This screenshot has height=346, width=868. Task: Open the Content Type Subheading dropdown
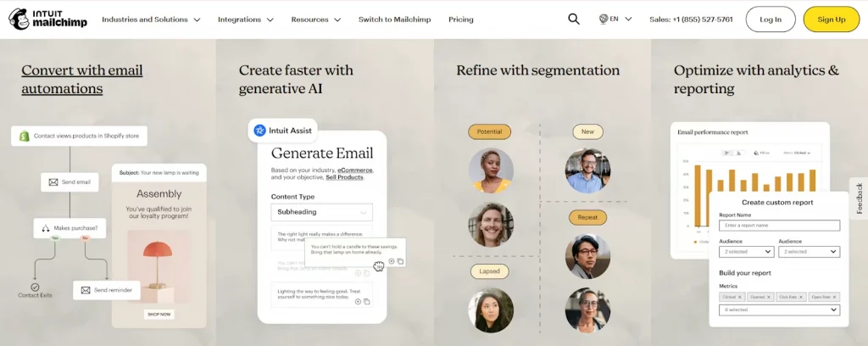pos(321,212)
